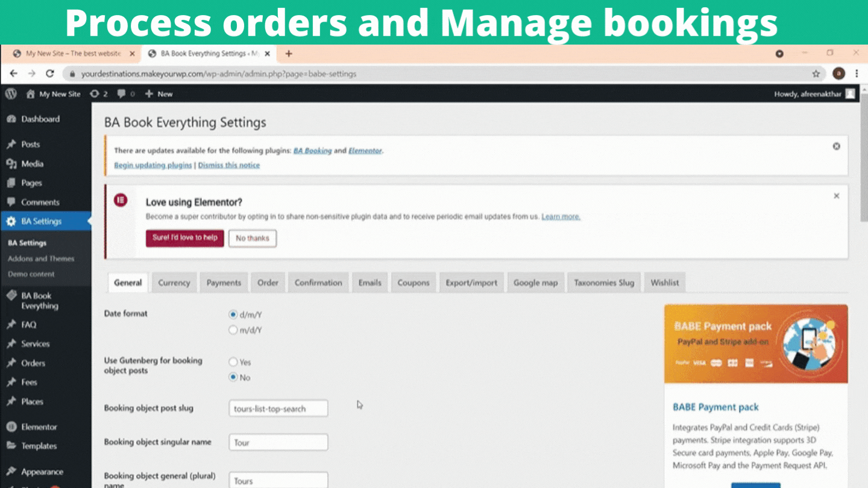Switch to the Export/import tab
Viewport: 868px width, 488px height.
(471, 283)
